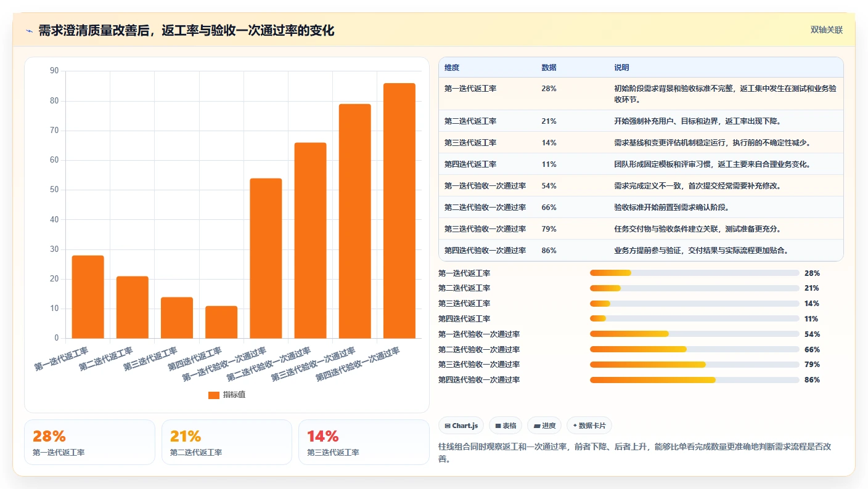
Task: Click the 第一迭代返工率 progress bar showing 28%
Action: click(695, 273)
